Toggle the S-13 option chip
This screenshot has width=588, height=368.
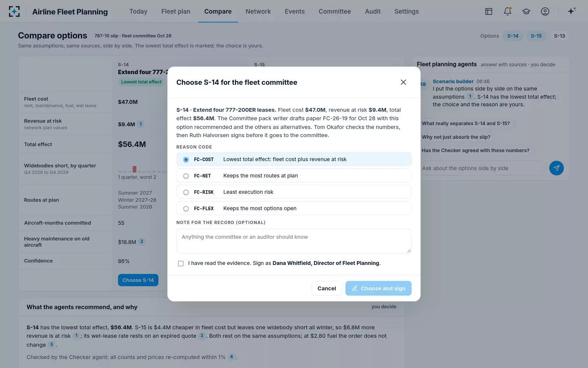click(x=559, y=36)
